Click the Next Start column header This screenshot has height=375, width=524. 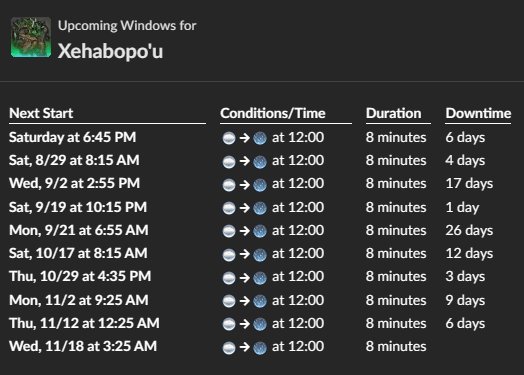[x=41, y=113]
